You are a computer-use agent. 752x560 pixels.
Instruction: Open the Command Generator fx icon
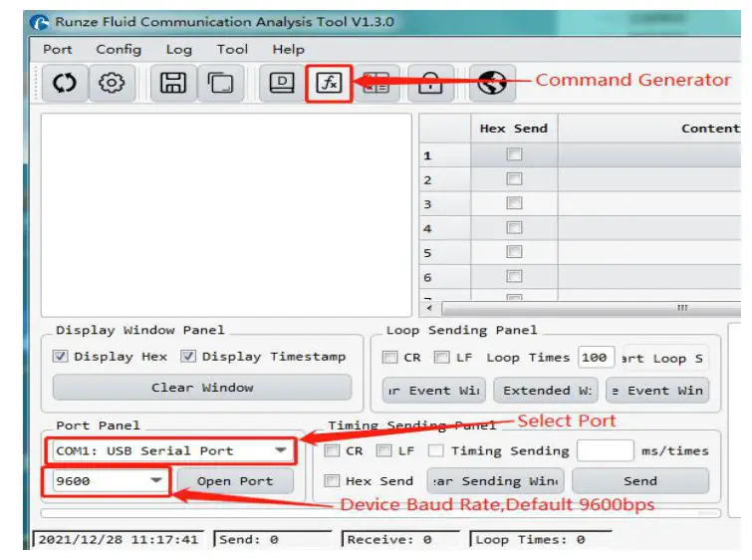pyautogui.click(x=329, y=83)
